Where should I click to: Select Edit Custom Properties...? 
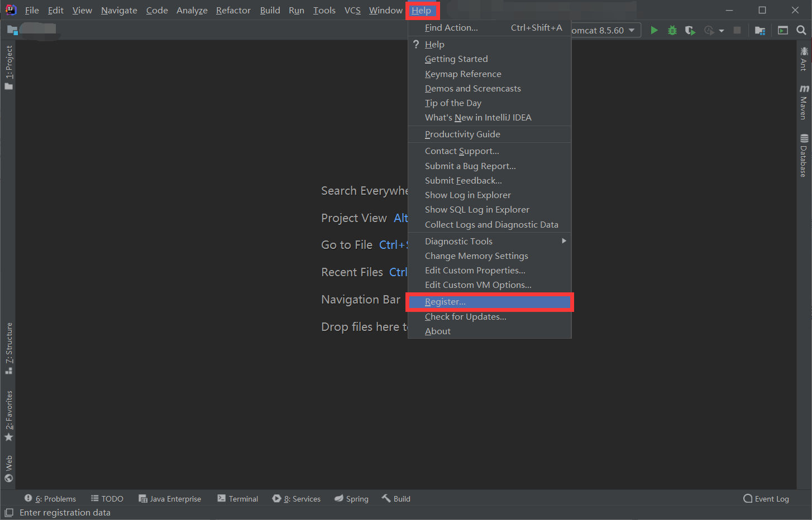pyautogui.click(x=490, y=270)
